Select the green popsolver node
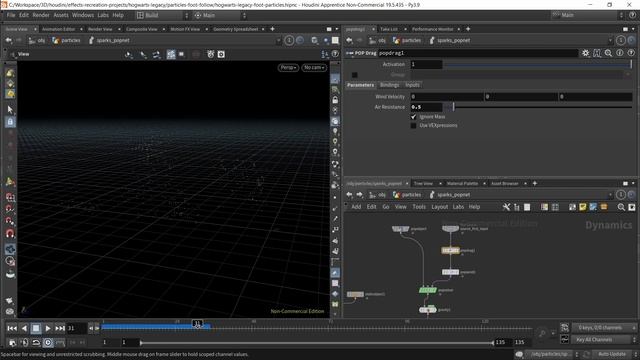The image size is (640, 360). point(428,290)
